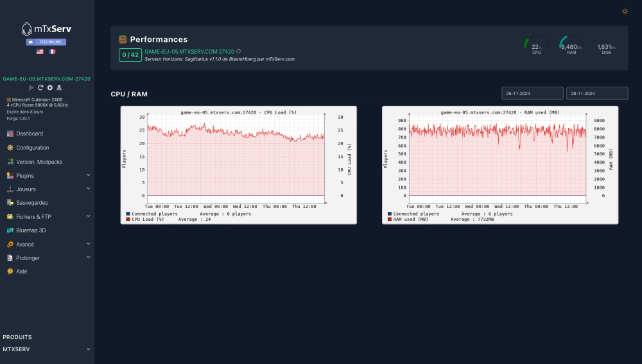Click the Discord 1723 Online button
The width and height of the screenshot is (642, 364).
[x=46, y=42]
